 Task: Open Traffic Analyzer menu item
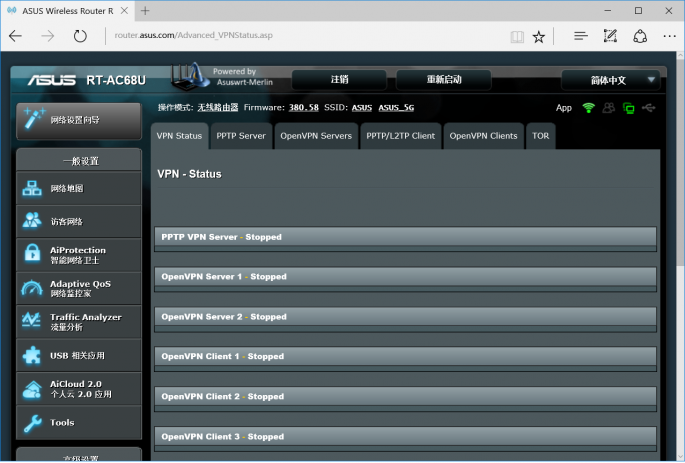pyautogui.click(x=79, y=322)
